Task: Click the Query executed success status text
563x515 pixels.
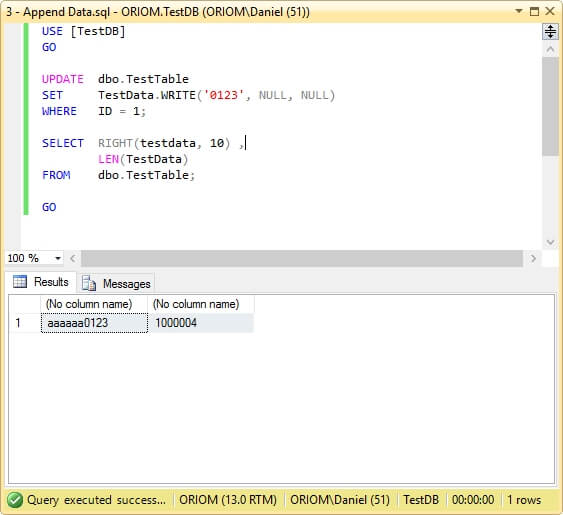Action: click(96, 500)
